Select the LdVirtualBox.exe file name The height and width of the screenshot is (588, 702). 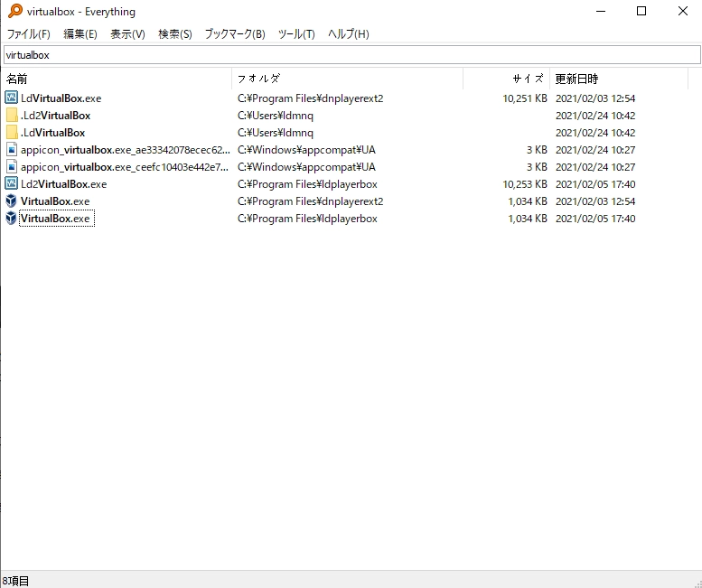click(61, 98)
